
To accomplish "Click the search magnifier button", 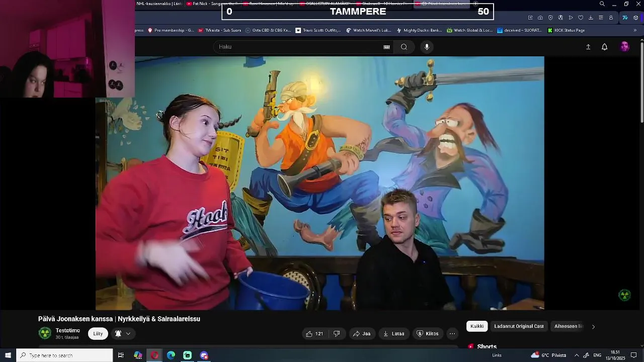I will coord(404,47).
